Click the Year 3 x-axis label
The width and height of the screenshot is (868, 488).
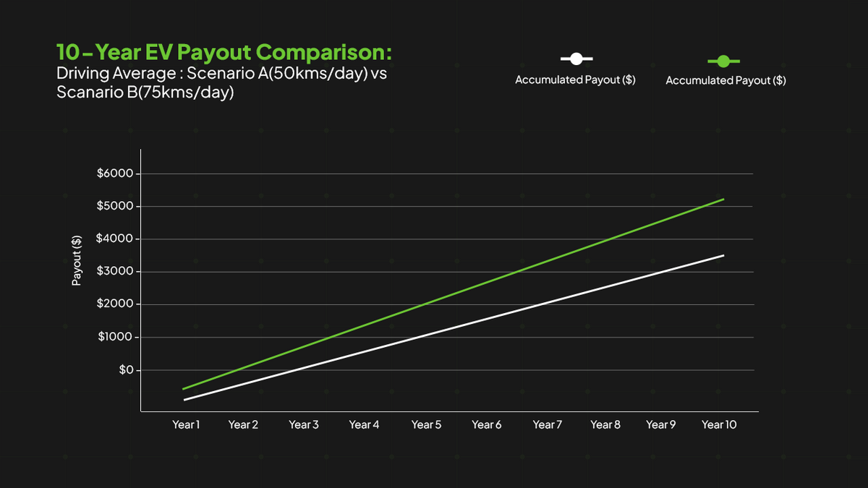[304, 424]
